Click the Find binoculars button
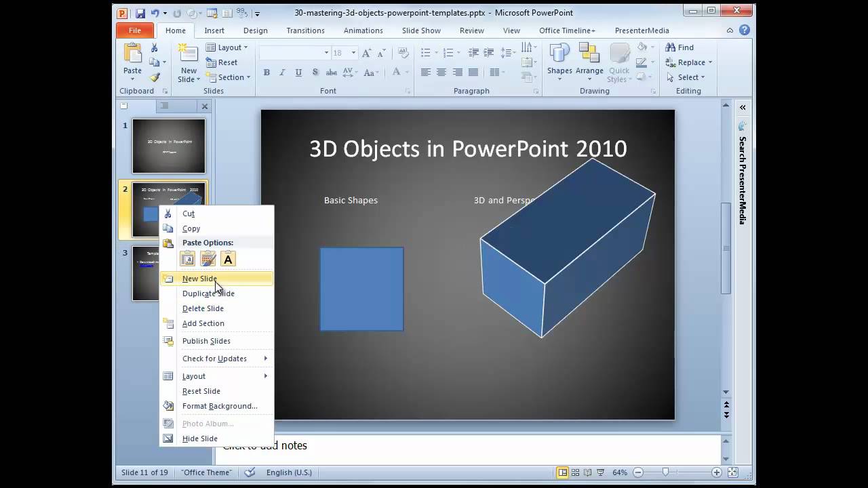 [x=679, y=47]
